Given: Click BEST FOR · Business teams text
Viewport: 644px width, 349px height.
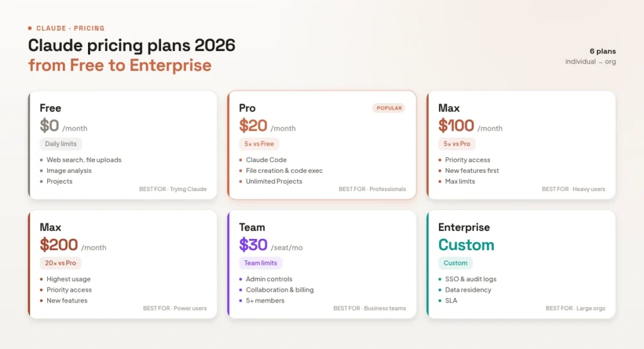Looking at the screenshot, I should tap(370, 308).
